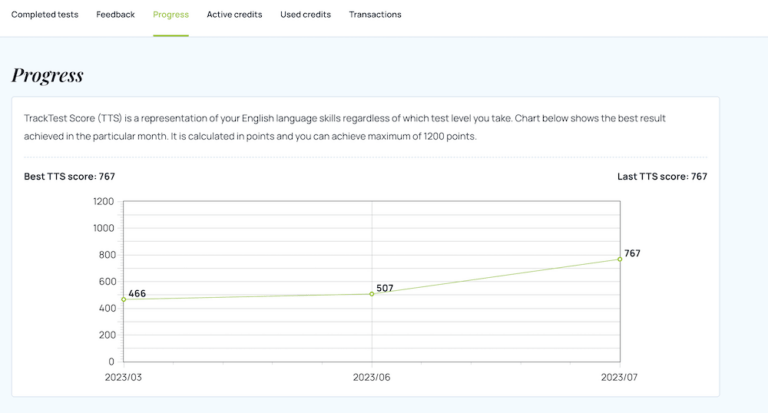Viewport: 768px width, 413px height.
Task: Switch to the Feedback tab
Action: 115,15
